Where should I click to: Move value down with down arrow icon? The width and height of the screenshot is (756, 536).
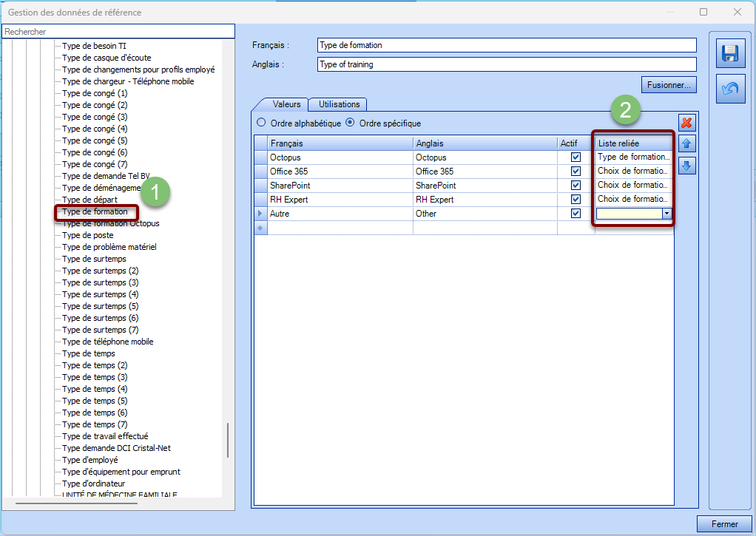click(686, 166)
